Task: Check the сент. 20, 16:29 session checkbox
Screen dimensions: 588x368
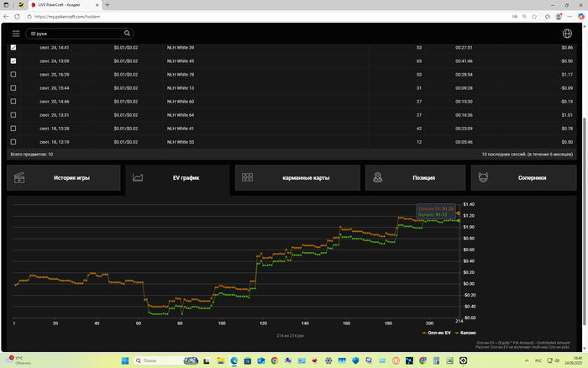Action: click(13, 74)
